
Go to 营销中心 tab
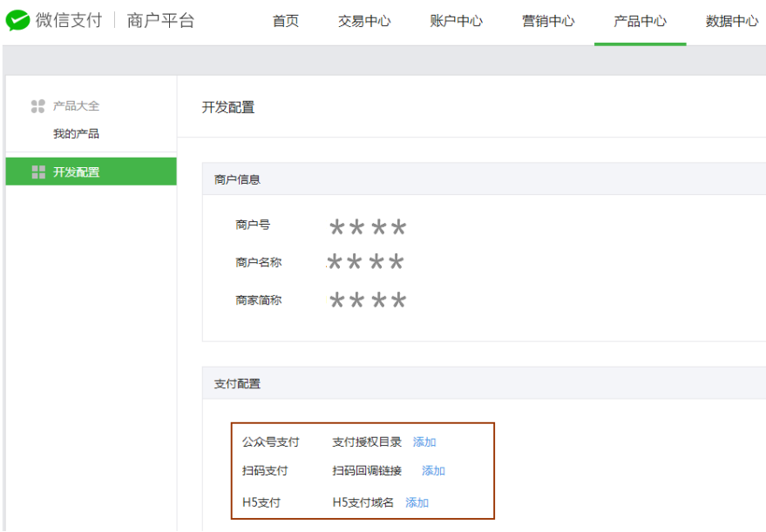pos(548,21)
